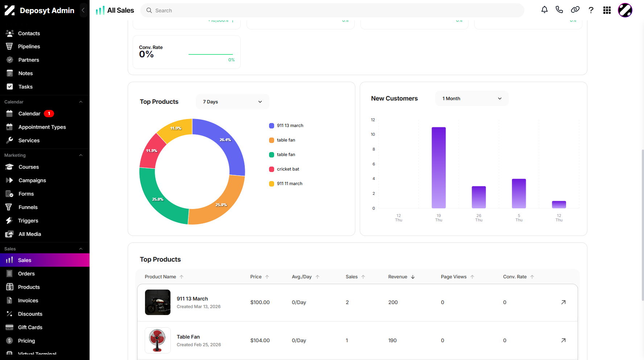Click cricket bat red legend swatch

[x=272, y=169]
